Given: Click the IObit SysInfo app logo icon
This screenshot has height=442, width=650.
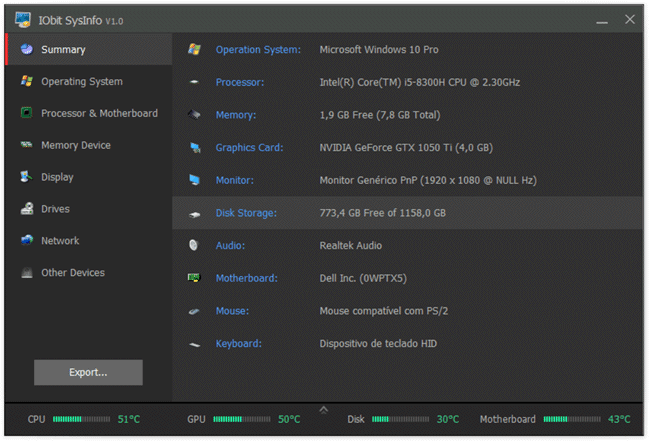Looking at the screenshot, I should click(23, 20).
